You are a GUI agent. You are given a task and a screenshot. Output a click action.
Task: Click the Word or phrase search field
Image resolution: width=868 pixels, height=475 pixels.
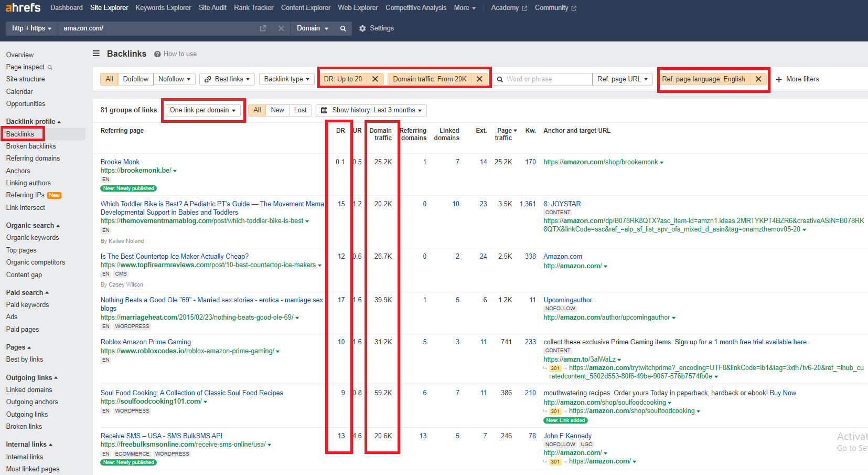(542, 79)
